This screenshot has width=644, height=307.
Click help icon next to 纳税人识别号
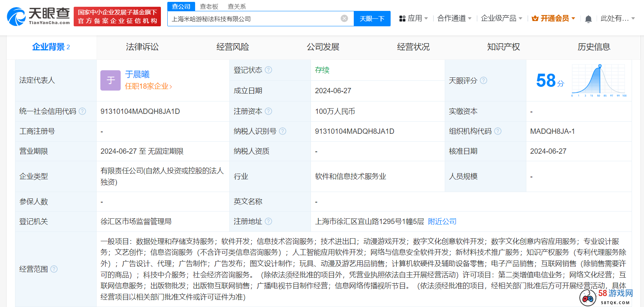[283, 131]
